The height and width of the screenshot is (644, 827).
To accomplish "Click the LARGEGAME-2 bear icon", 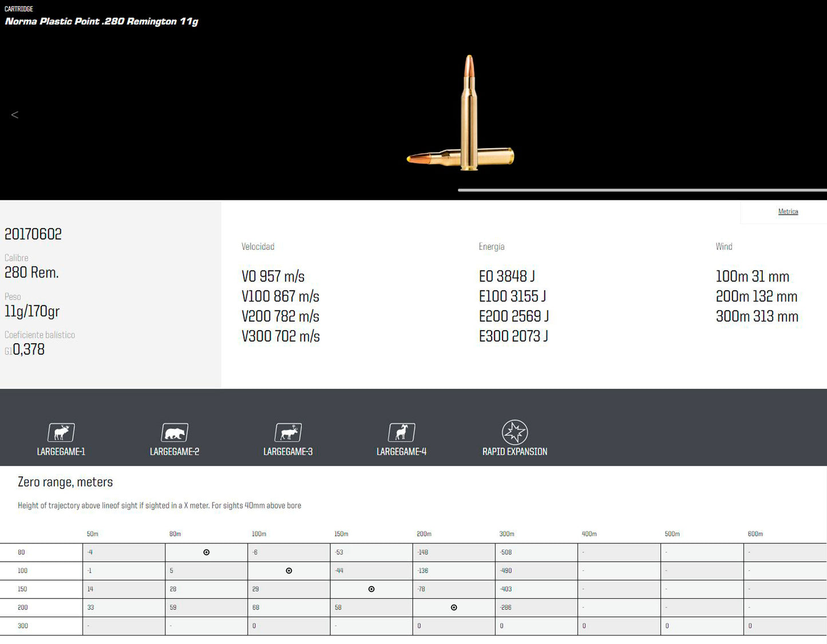I will point(175,432).
